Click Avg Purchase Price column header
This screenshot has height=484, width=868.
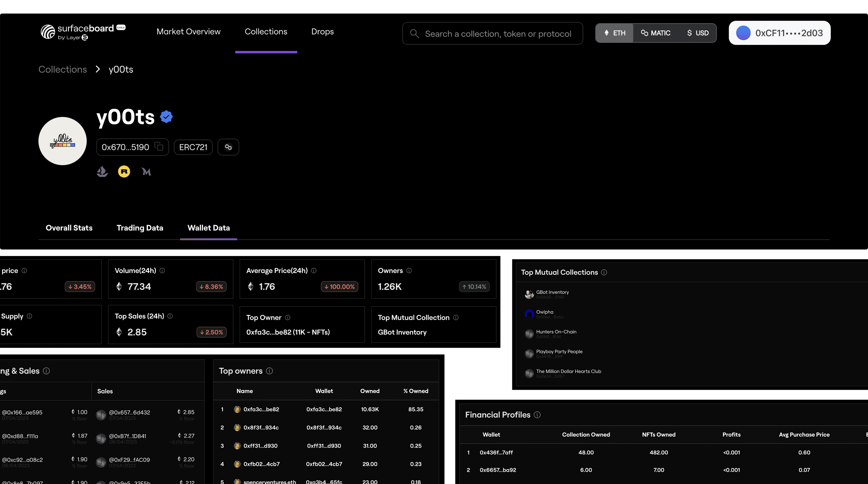[804, 435]
